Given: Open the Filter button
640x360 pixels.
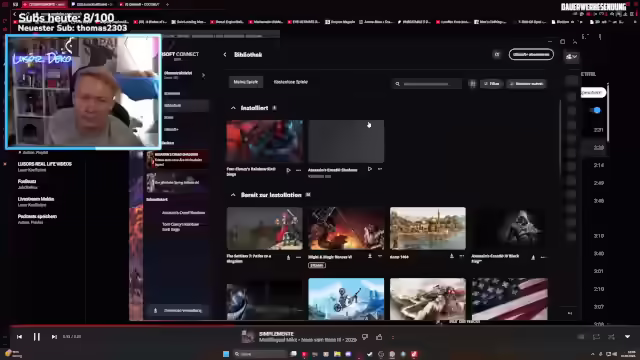Looking at the screenshot, I should (x=492, y=84).
